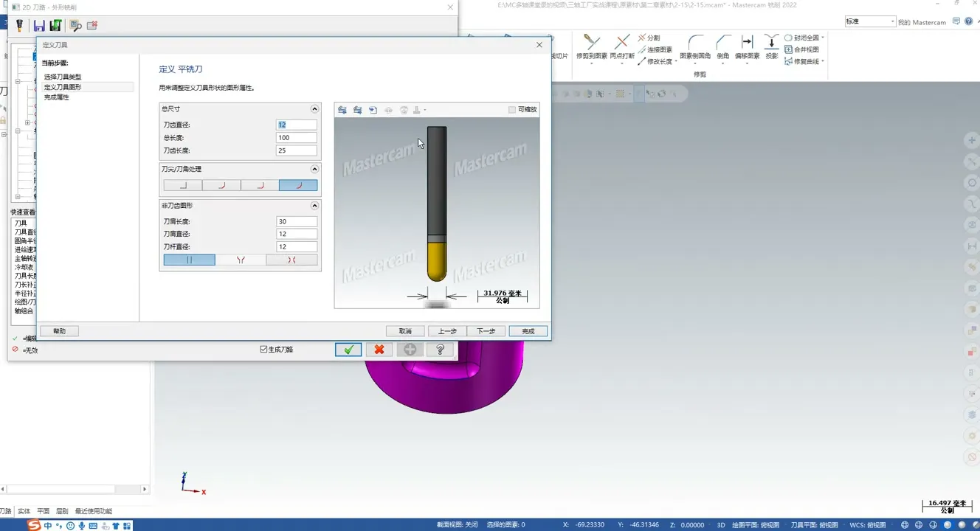Click the Offset Entity (偏移图素) tool
This screenshot has height=531, width=980.
click(747, 46)
